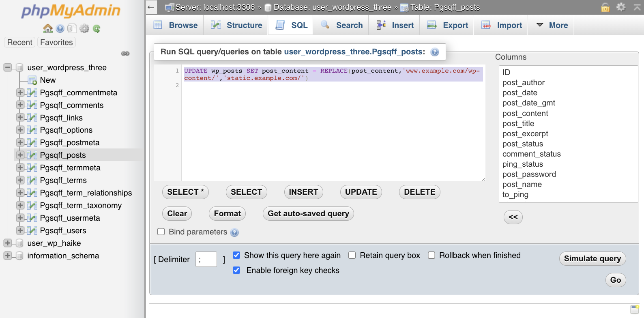The image size is (644, 318).
Task: Select post_title in the Columns list
Action: click(x=518, y=123)
